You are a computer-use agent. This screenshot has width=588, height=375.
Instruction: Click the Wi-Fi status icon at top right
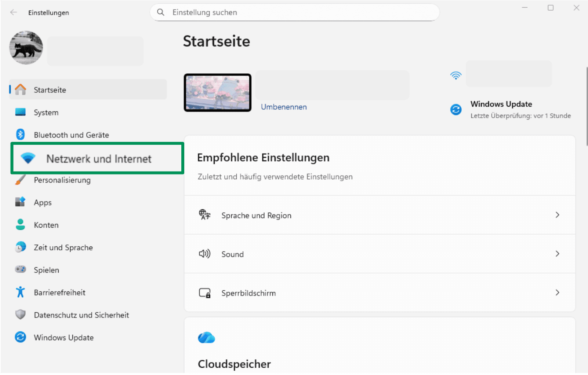(x=455, y=75)
